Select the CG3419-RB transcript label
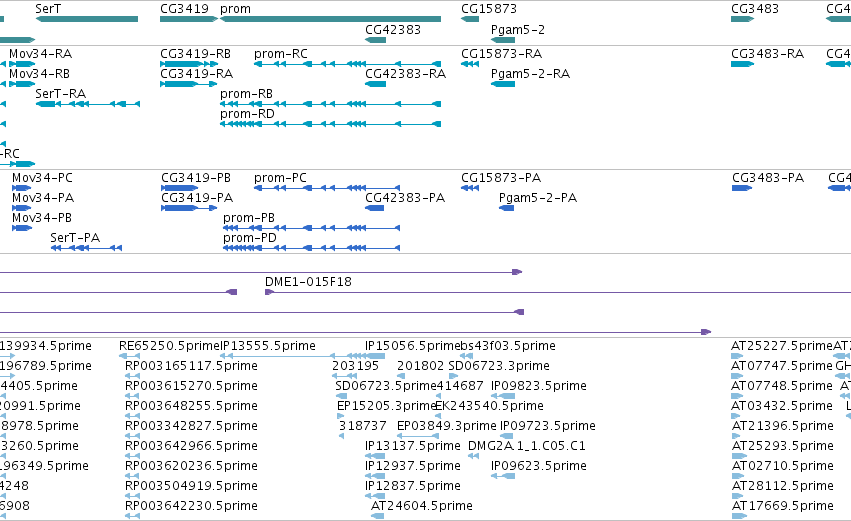851x521 pixels. pyautogui.click(x=195, y=54)
